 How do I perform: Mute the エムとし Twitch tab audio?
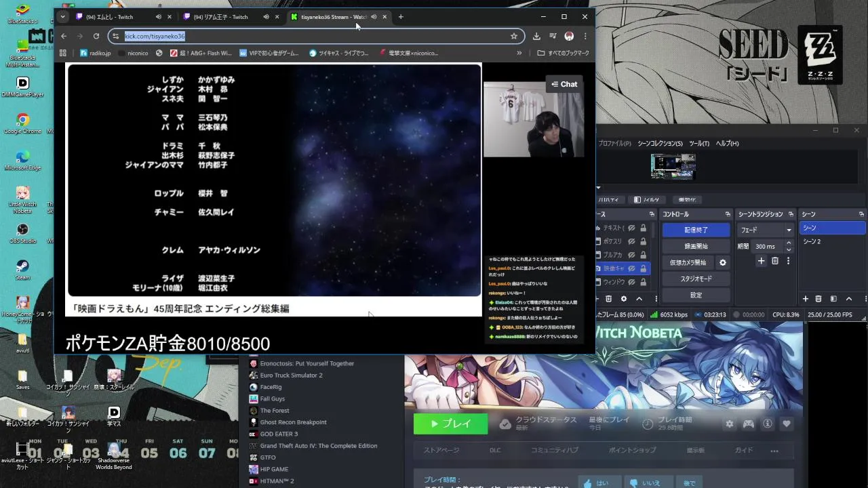[158, 16]
